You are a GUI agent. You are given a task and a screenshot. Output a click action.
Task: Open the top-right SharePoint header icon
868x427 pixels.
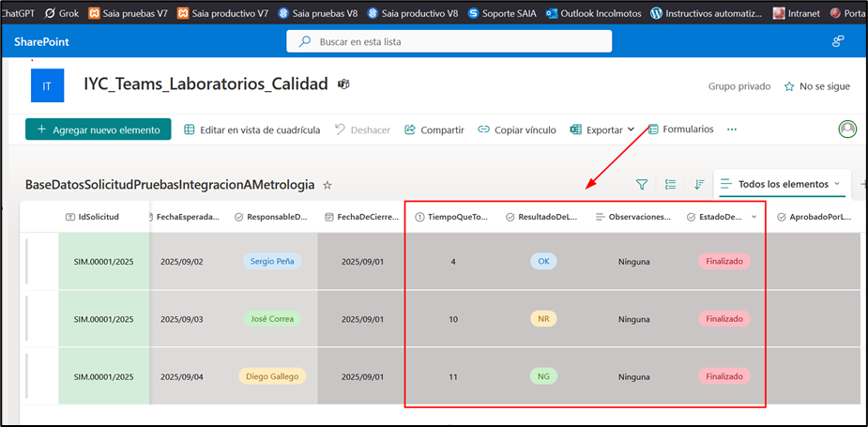(838, 42)
